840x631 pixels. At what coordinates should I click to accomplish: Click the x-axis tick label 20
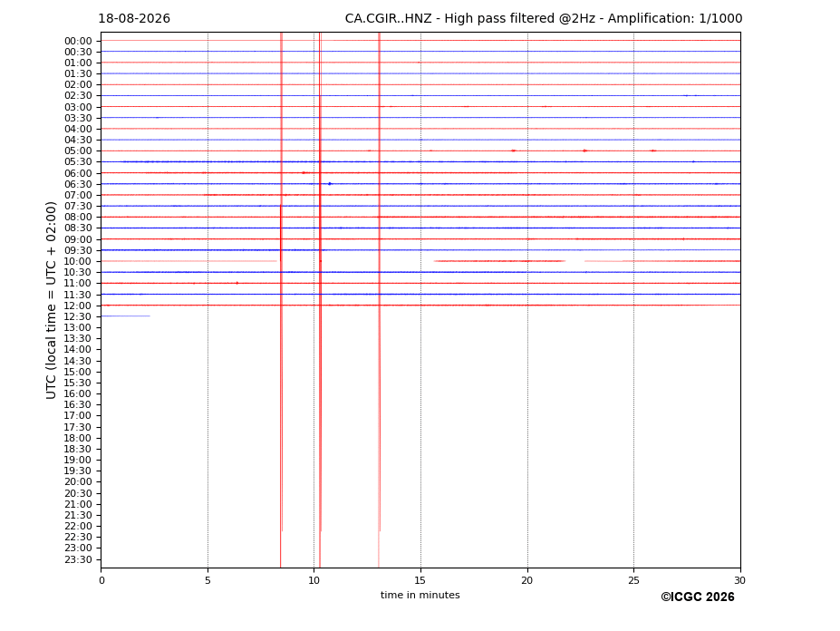[527, 580]
